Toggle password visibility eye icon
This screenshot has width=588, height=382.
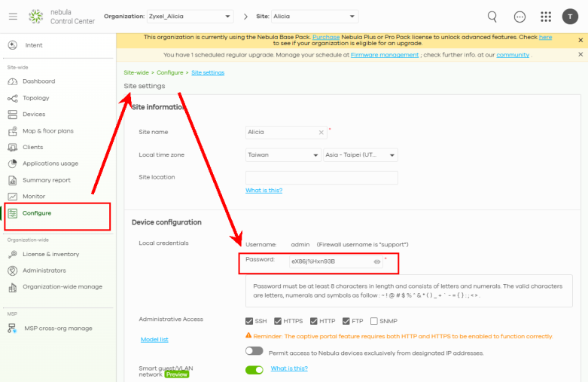coord(377,261)
